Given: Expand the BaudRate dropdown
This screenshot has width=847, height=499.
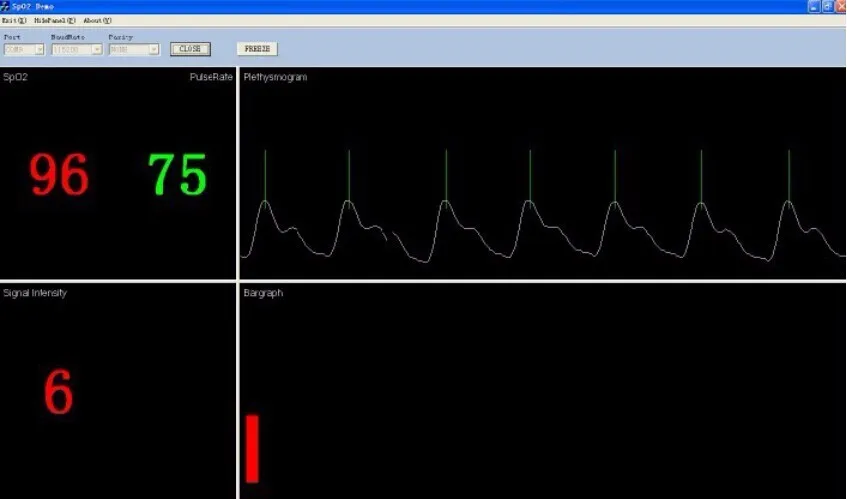Looking at the screenshot, I should (x=97, y=49).
